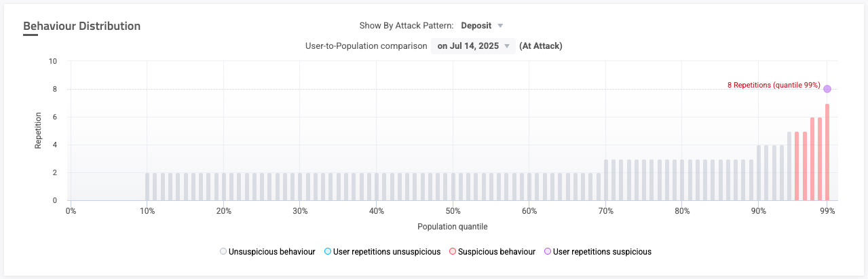
Task: Click the arrow beside the Jul 14, 2025 date
Action: pos(506,47)
